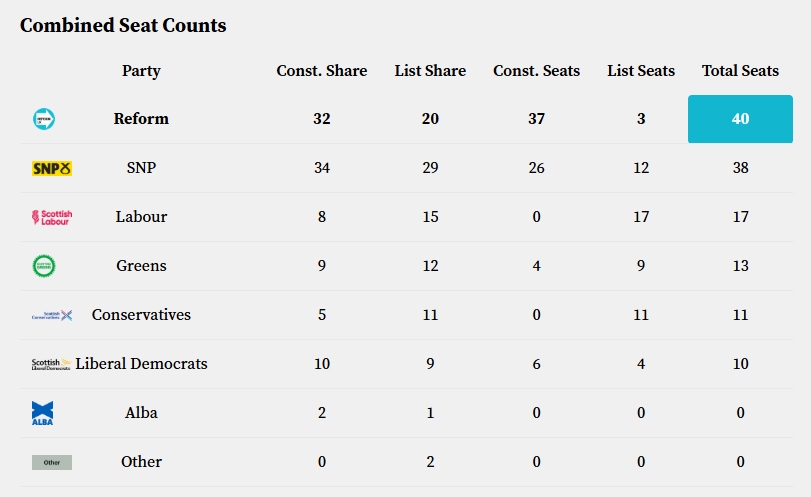Click the Greens circular logo
This screenshot has height=497, width=811.
click(x=44, y=266)
